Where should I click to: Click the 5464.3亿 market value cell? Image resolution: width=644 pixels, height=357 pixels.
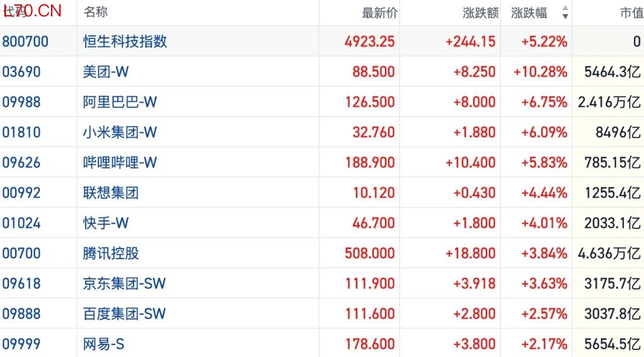(612, 71)
